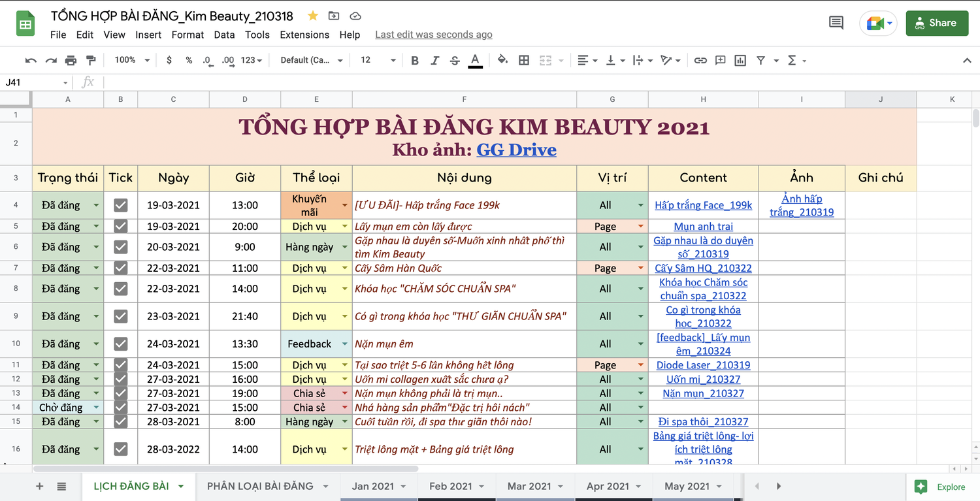
Task: Add a new sheet plus icon
Action: point(40,486)
